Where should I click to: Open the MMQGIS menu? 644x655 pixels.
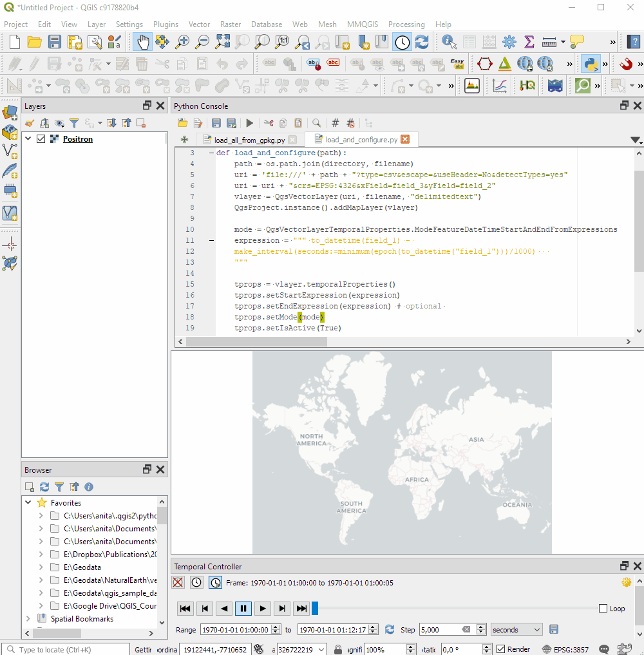[363, 24]
